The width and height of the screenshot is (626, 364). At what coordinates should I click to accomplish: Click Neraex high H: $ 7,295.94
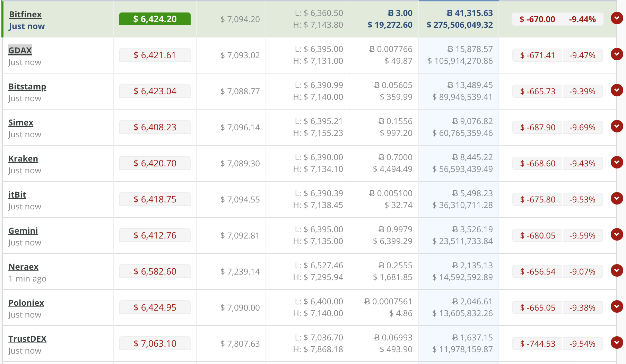tap(318, 277)
